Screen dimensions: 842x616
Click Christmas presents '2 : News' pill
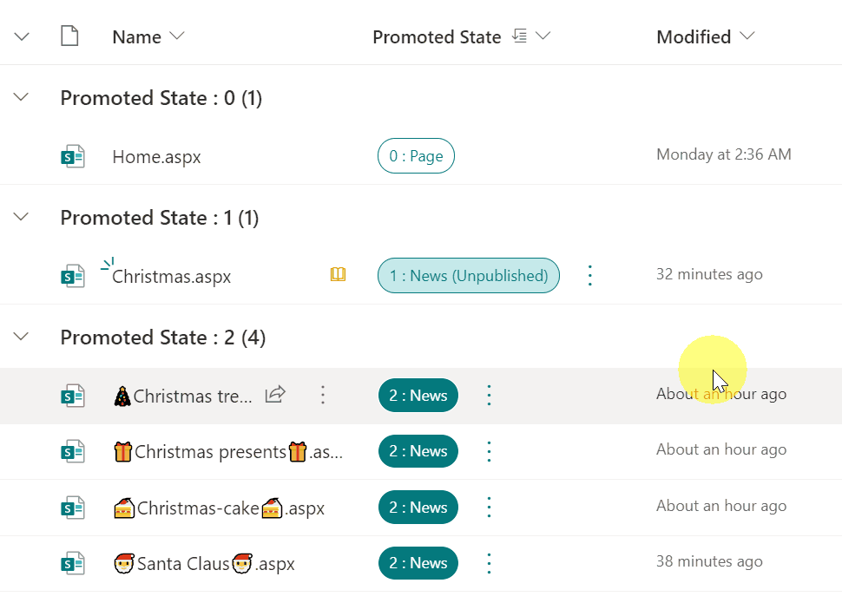pos(418,451)
